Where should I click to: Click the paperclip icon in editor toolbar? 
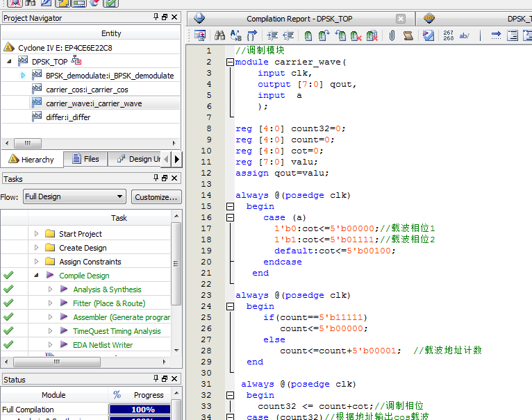(x=392, y=35)
